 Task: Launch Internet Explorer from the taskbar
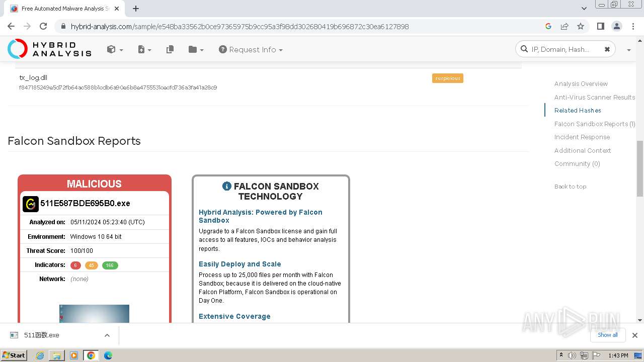[x=40, y=355]
